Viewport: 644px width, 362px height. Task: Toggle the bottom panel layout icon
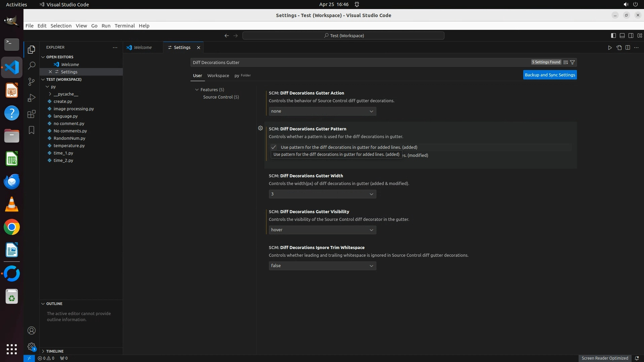(622, 36)
